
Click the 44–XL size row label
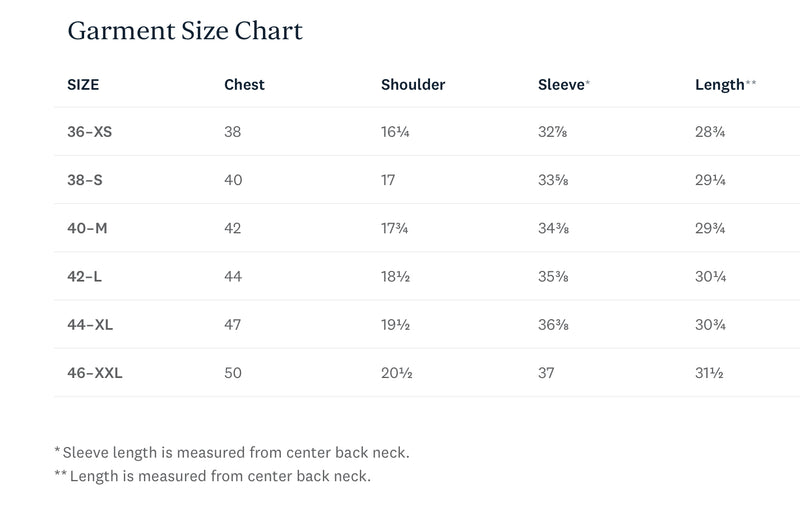(x=90, y=324)
